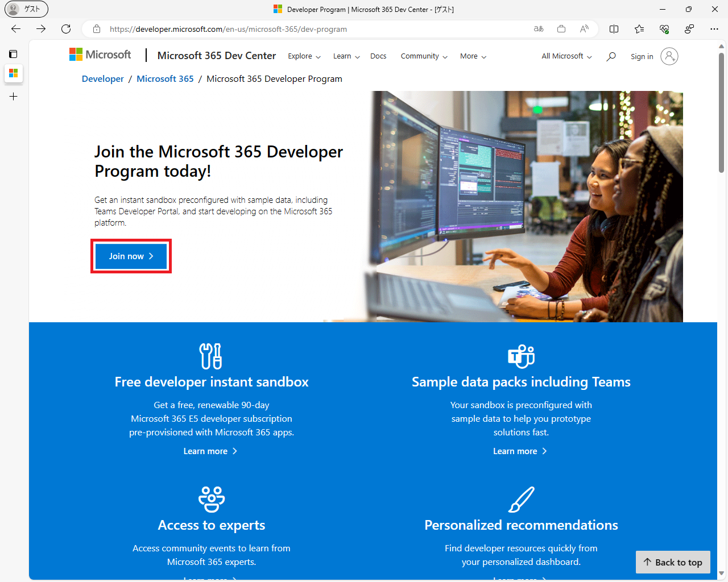Click the Access to experts people icon
728x582 pixels.
click(212, 499)
